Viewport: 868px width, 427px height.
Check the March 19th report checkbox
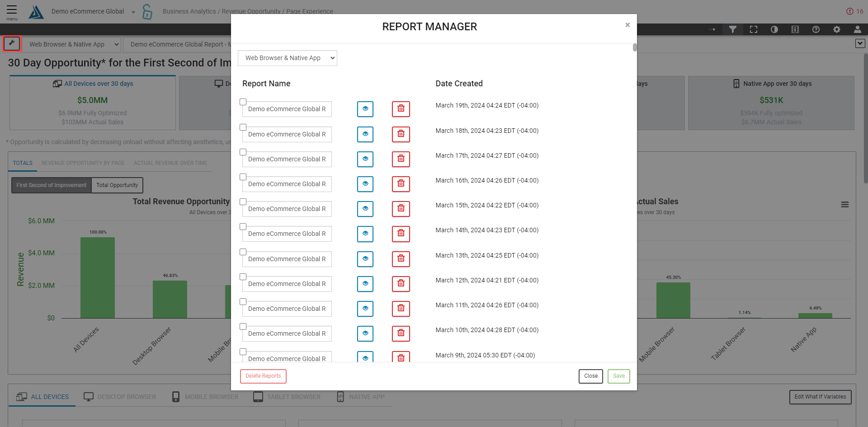(243, 102)
